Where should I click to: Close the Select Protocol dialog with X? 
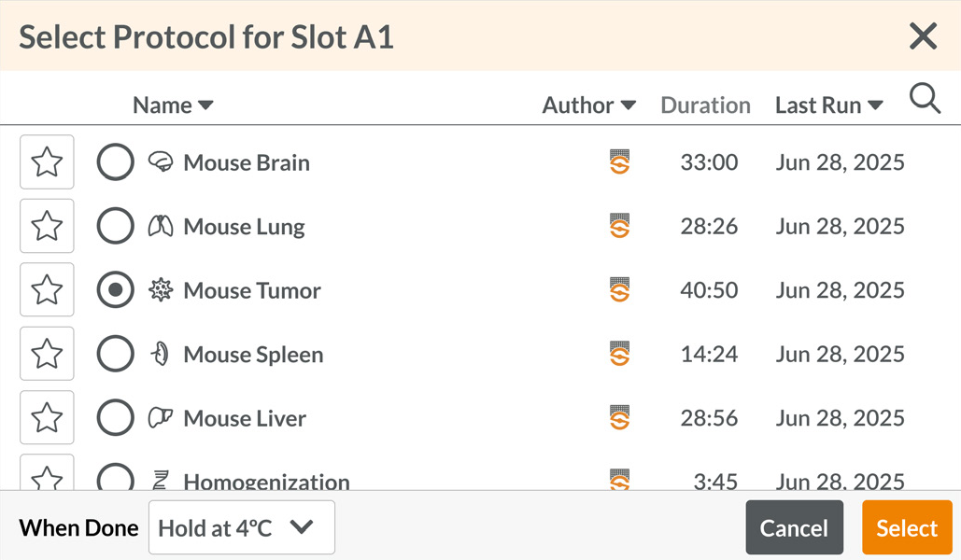(x=923, y=36)
